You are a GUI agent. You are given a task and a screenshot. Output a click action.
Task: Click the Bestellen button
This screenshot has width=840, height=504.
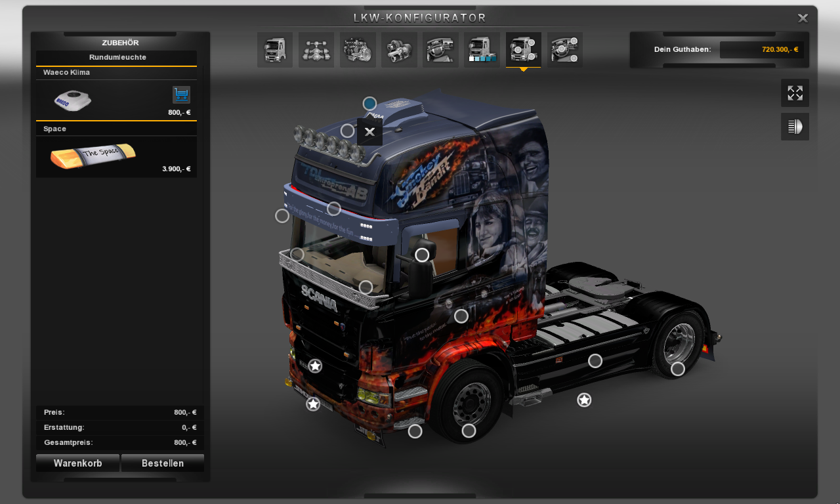(x=163, y=463)
